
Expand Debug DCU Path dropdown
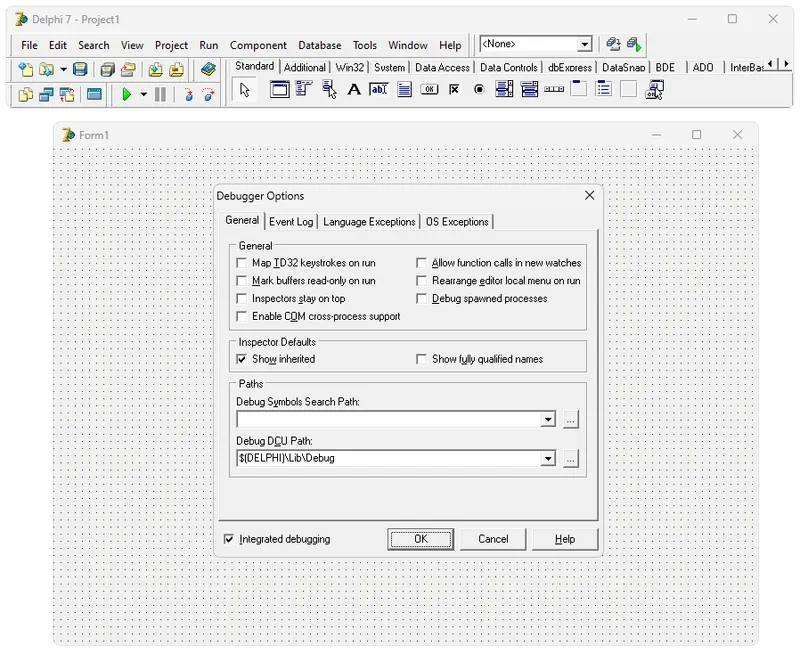click(x=548, y=459)
